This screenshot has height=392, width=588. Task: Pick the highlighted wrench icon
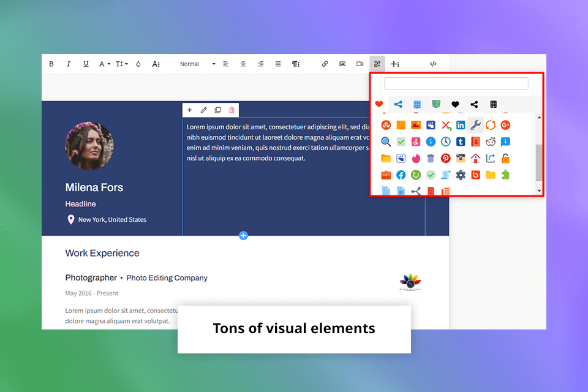coord(475,125)
